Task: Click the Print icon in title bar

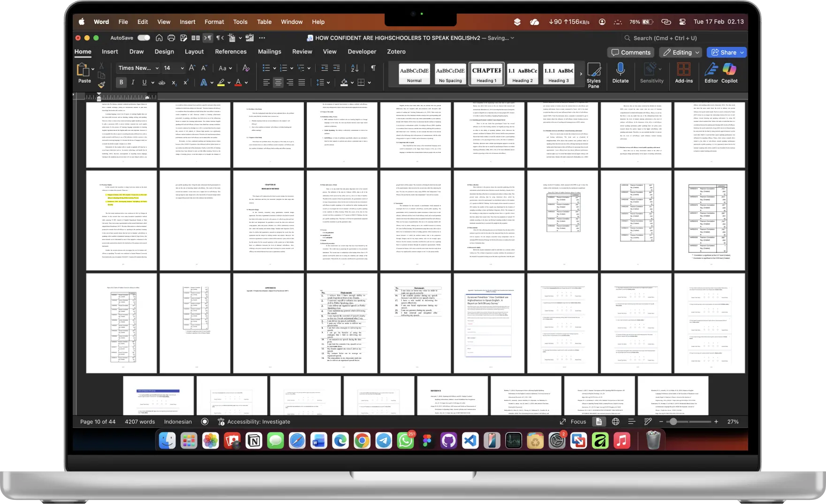Action: click(171, 38)
